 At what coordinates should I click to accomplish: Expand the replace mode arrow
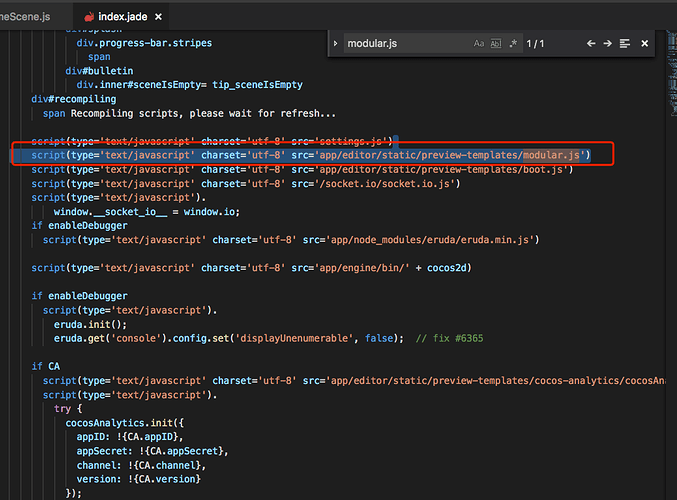pyautogui.click(x=335, y=44)
